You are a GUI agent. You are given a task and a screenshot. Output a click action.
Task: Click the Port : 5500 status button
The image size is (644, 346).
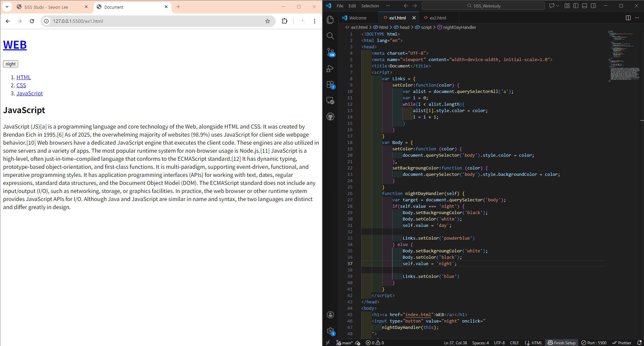[x=594, y=343]
